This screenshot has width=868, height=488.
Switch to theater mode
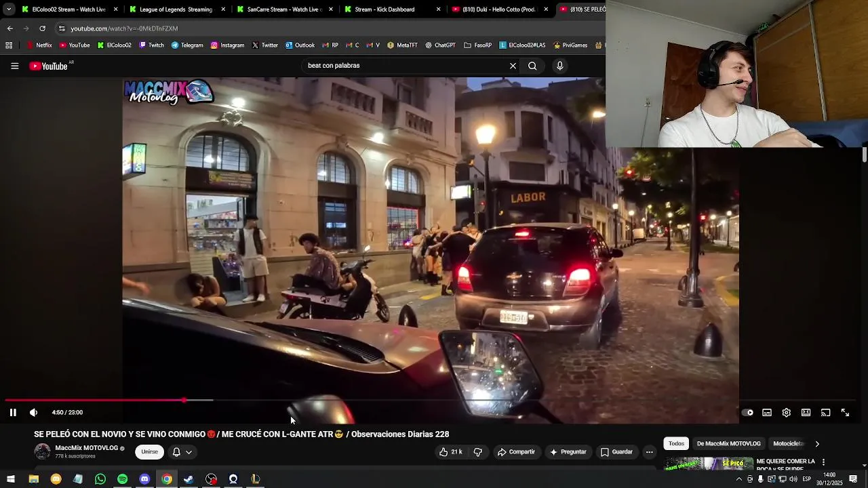click(x=806, y=412)
